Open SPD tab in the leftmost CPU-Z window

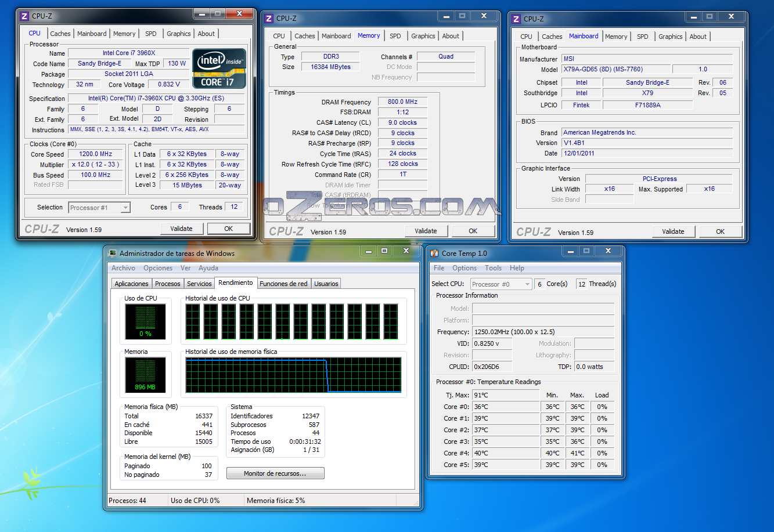coord(151,34)
